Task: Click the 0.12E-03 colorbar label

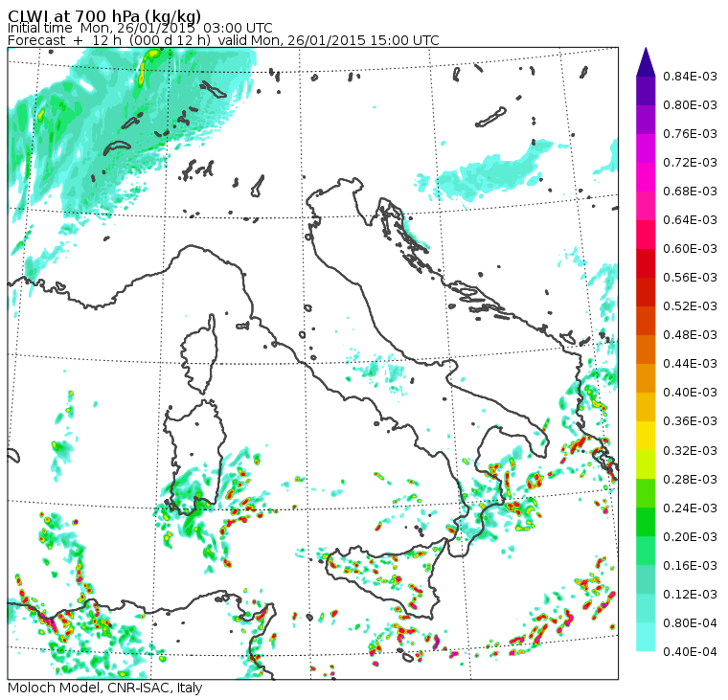Action: (x=690, y=595)
